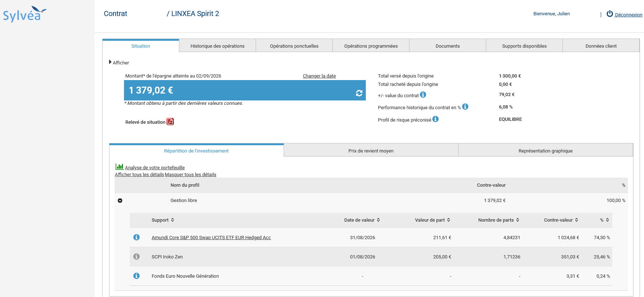Screen dimensions: 644x297
Task: Click the 351,03 € contre-valeur cell
Action: (x=570, y=257)
